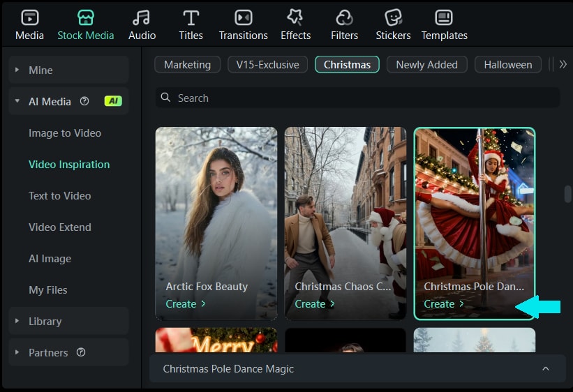This screenshot has width=573, height=392.
Task: Select the snowy trees thumbnail in second row
Action: tap(475, 340)
